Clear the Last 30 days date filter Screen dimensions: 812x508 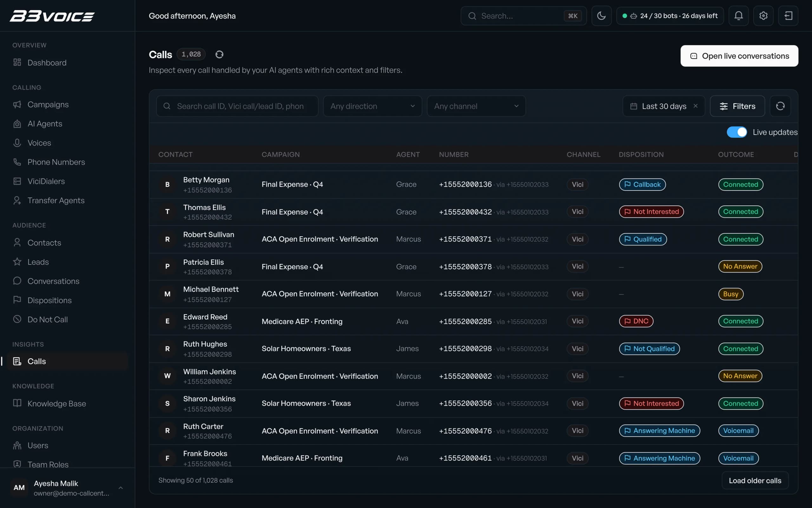point(696,106)
